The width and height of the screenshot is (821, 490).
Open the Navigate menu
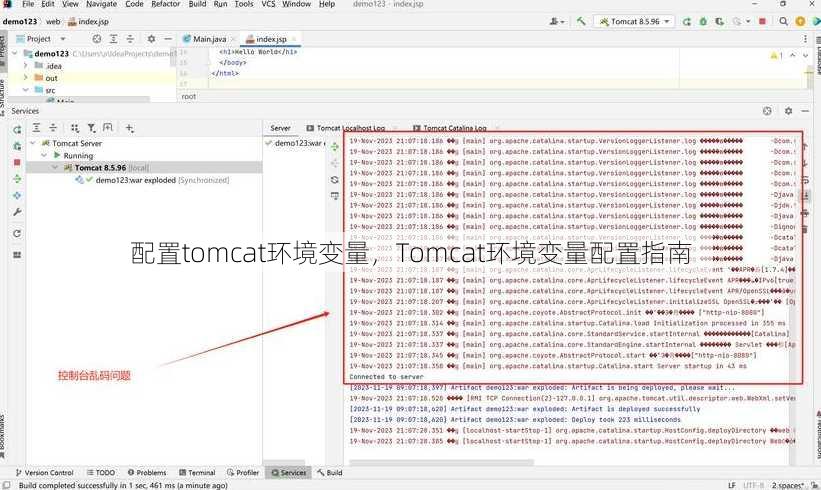pos(102,4)
